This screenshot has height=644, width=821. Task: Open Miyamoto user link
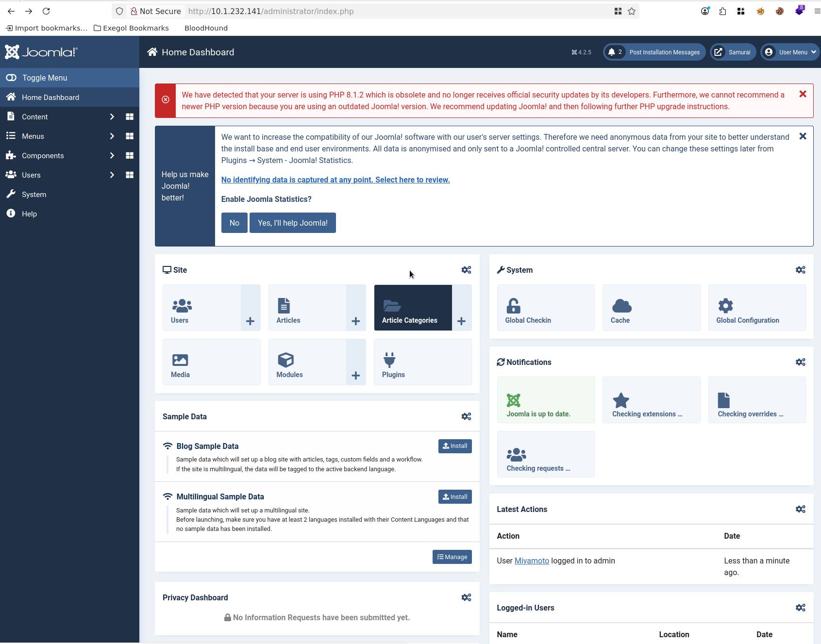(532, 561)
